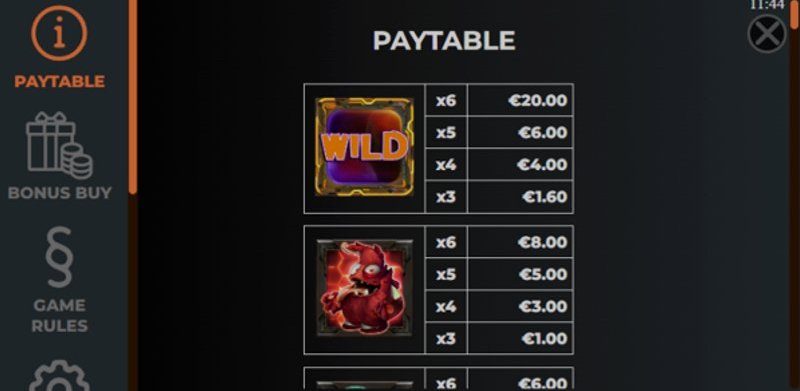Open the settings gear icon in sidebar
Viewport: 800px width, 391px height.
click(59, 376)
